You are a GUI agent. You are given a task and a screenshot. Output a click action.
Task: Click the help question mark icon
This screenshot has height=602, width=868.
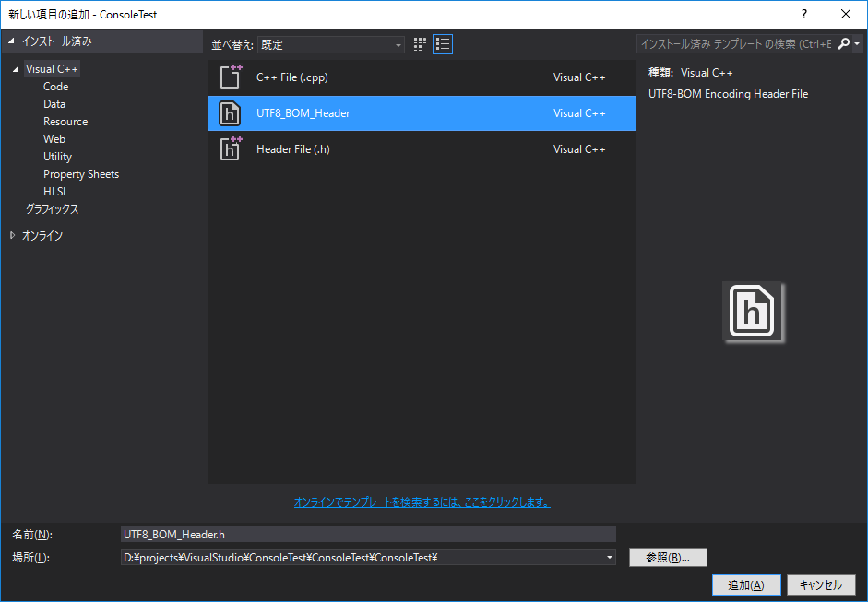click(803, 14)
